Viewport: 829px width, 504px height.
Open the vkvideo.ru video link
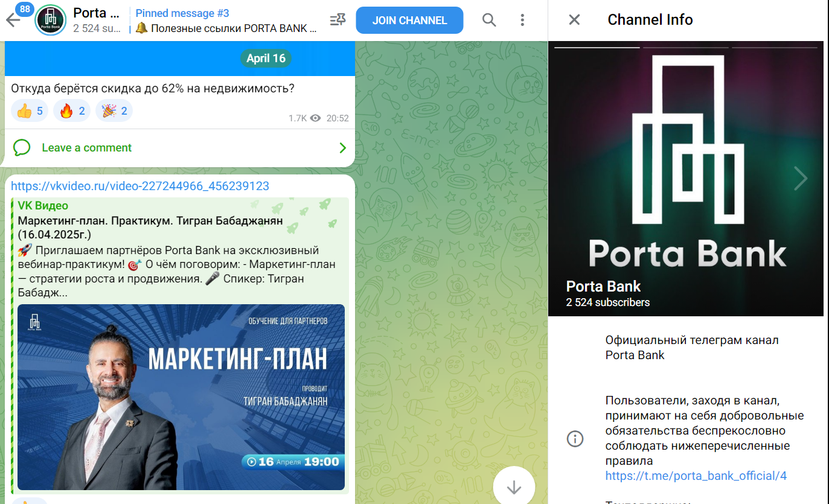pyautogui.click(x=140, y=186)
